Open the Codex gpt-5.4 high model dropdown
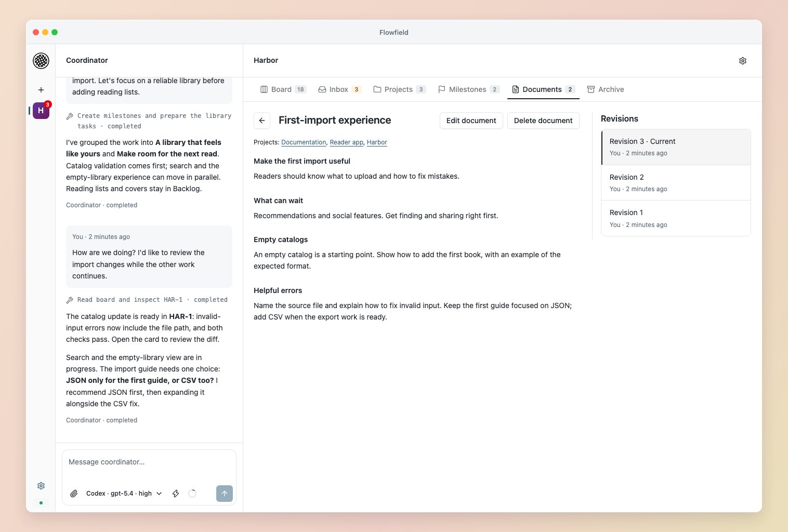 pyautogui.click(x=124, y=494)
